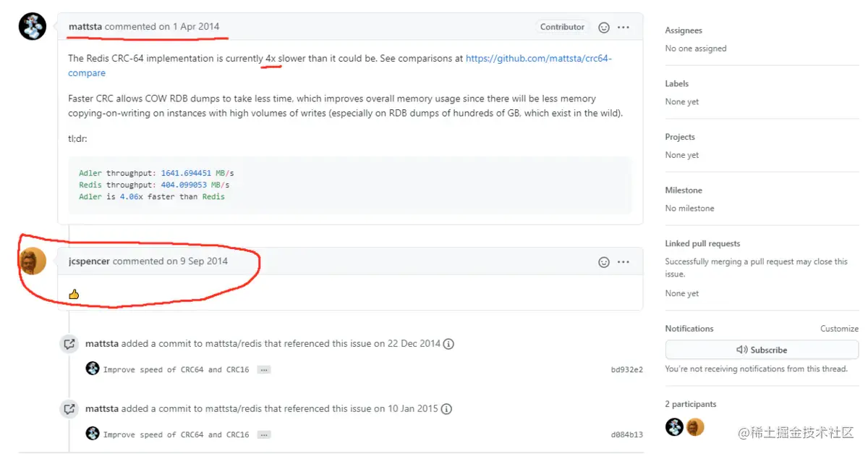Open the mattsta participant avatar in the sidebar

coord(674,427)
